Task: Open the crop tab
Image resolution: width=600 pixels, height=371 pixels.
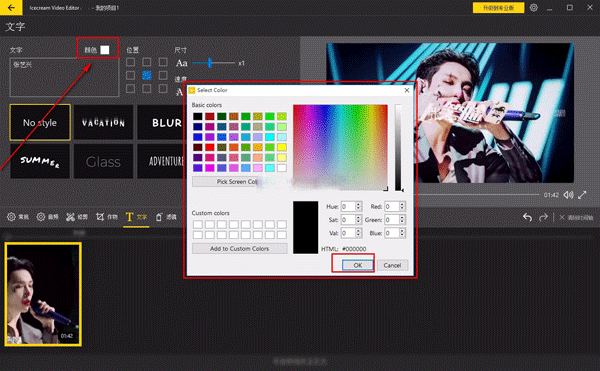Action: [107, 217]
